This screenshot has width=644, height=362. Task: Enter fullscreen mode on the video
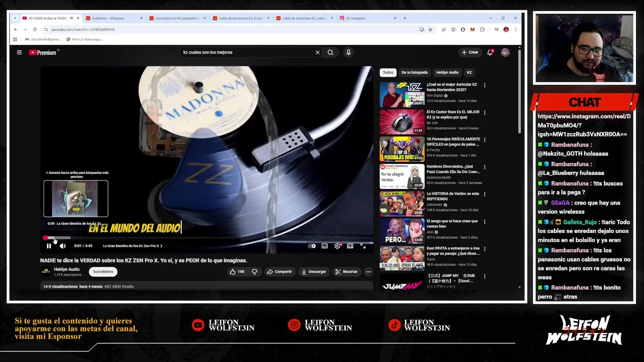click(x=363, y=246)
